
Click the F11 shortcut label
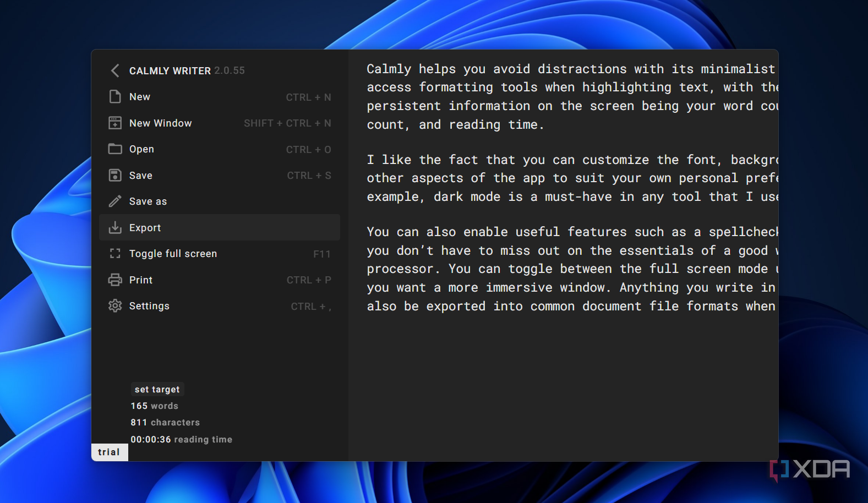(x=322, y=254)
